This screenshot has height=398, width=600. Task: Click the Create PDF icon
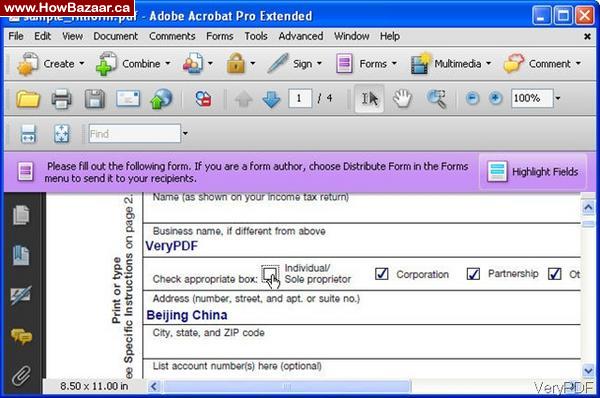(x=27, y=64)
